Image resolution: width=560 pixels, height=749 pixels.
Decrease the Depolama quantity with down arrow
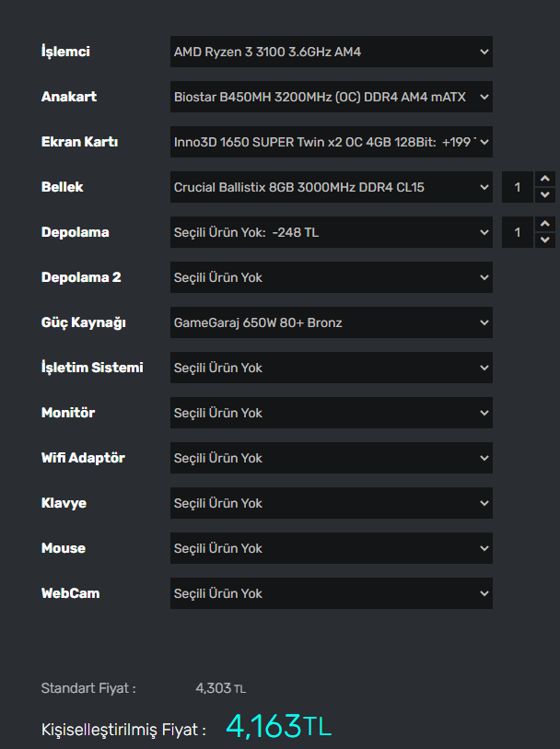click(544, 240)
